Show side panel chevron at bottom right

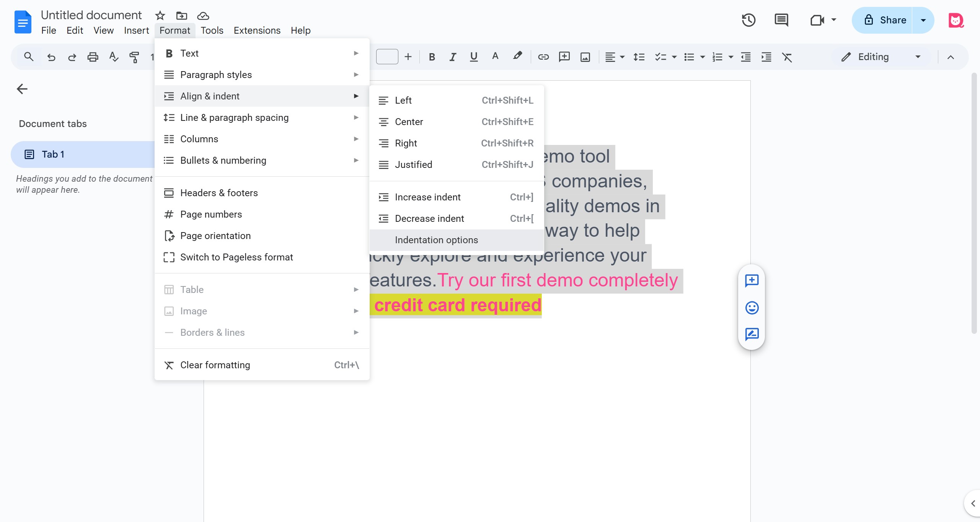coord(972,503)
